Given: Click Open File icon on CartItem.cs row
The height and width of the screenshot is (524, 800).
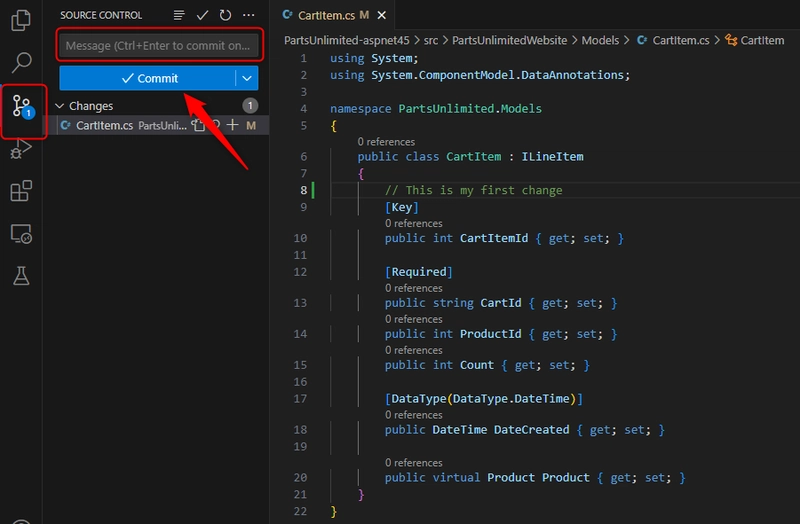Looking at the screenshot, I should click(x=198, y=125).
